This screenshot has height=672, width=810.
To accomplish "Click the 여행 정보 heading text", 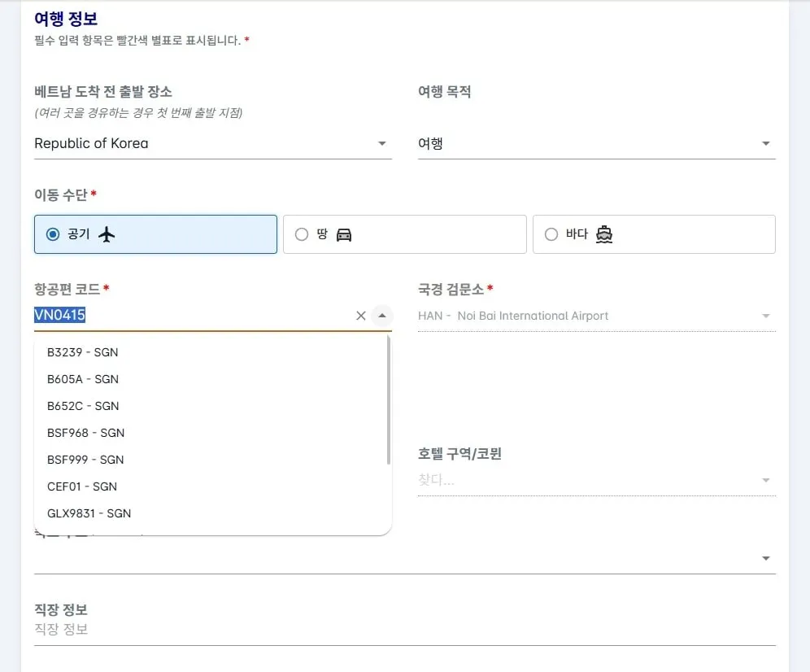I will [x=66, y=19].
